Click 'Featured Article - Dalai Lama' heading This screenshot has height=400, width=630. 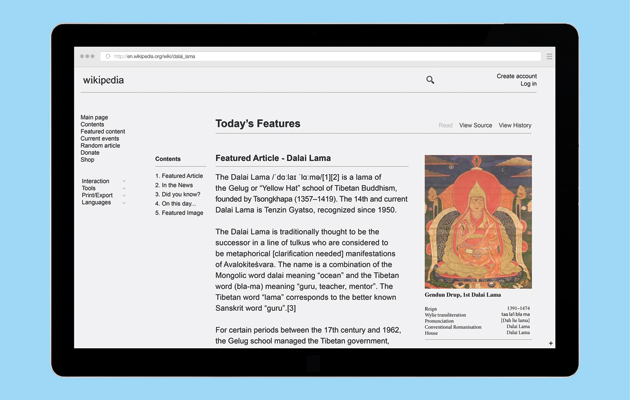[273, 158]
